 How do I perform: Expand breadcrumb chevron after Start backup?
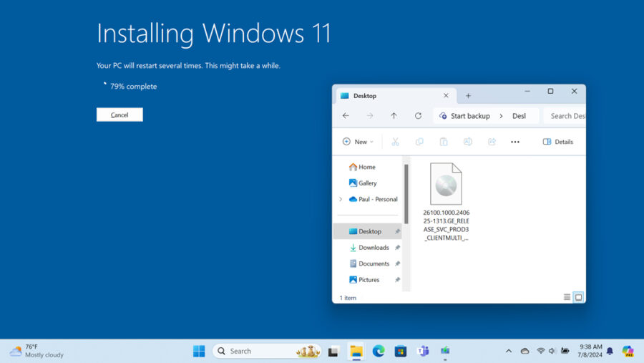pyautogui.click(x=501, y=116)
